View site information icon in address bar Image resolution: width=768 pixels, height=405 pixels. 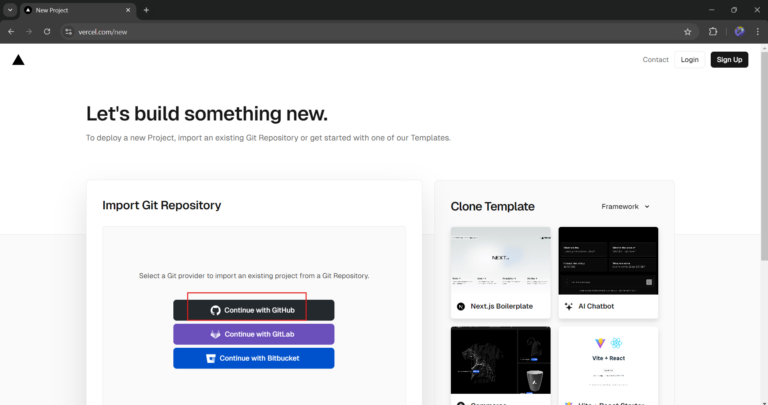pos(69,32)
